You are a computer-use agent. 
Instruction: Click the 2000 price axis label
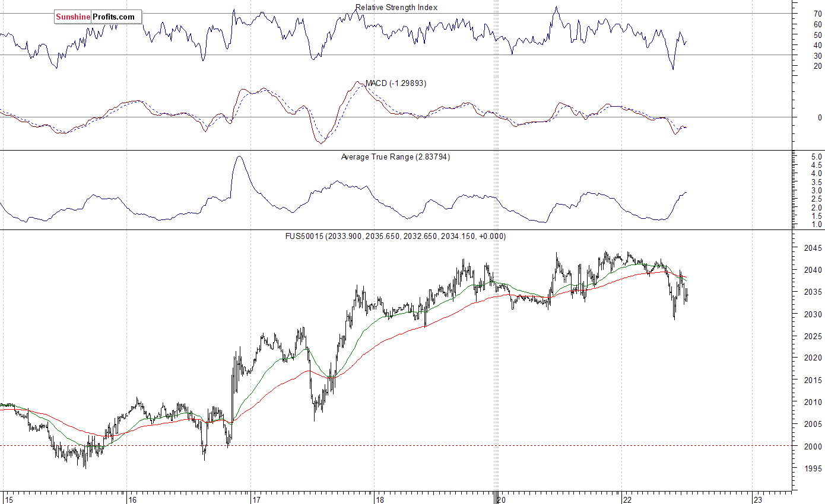pyautogui.click(x=814, y=446)
